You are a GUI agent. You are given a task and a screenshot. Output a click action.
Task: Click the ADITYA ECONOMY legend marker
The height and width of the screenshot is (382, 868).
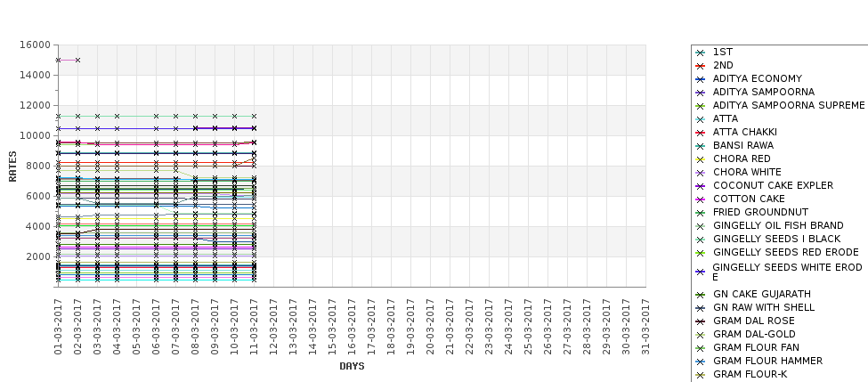[x=701, y=80]
